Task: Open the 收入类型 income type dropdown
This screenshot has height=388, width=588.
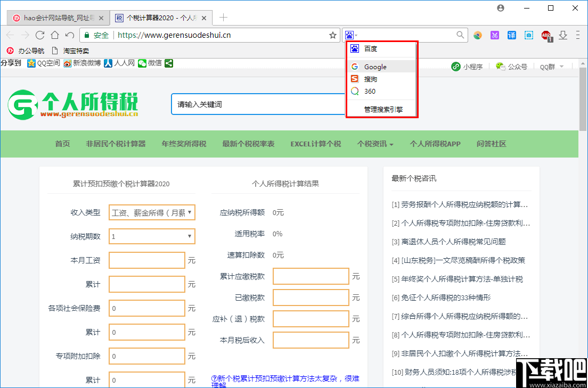Action: (x=152, y=212)
